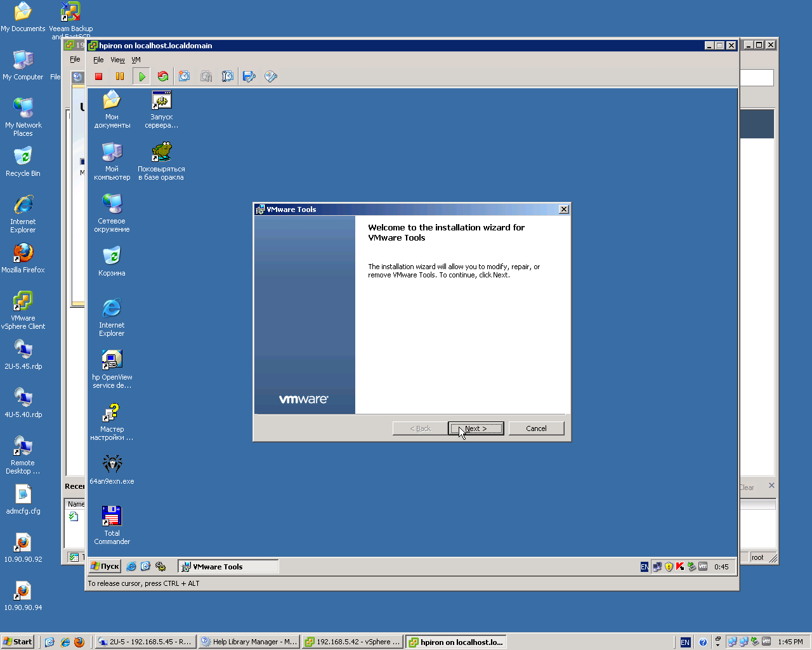Click the show desktop quick launch icon on host
Screen dimensions: 812x650
(x=49, y=642)
